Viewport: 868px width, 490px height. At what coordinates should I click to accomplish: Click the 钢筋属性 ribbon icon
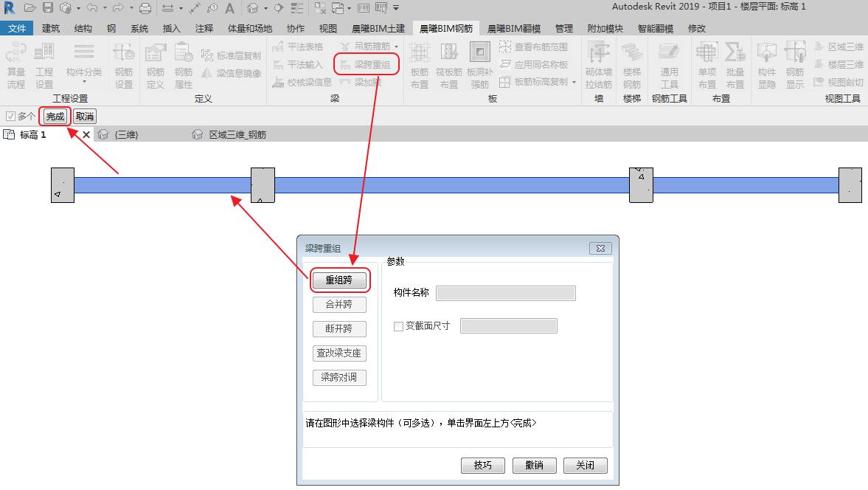pos(184,66)
